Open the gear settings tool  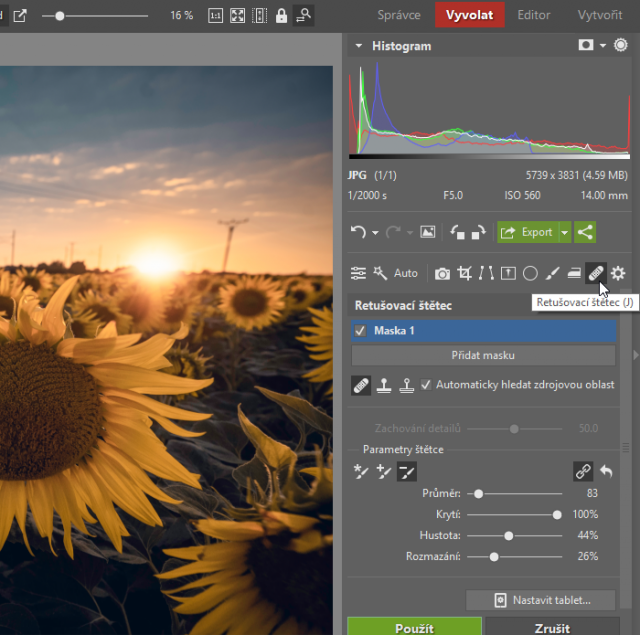618,273
